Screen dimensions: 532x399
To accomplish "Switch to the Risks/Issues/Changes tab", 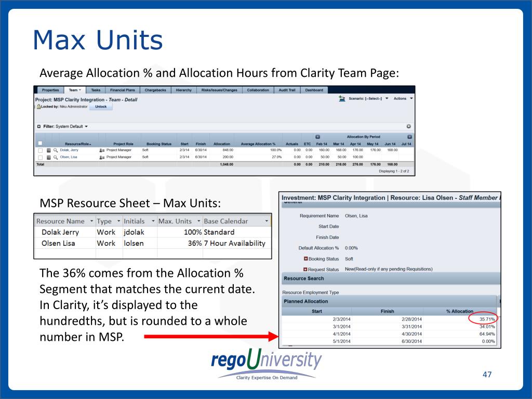I will pos(219,90).
